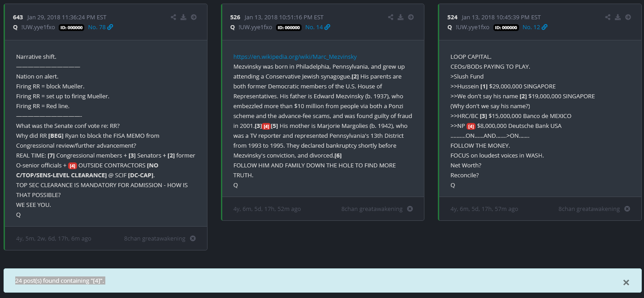Click the Q author name on post 643

coord(16,27)
